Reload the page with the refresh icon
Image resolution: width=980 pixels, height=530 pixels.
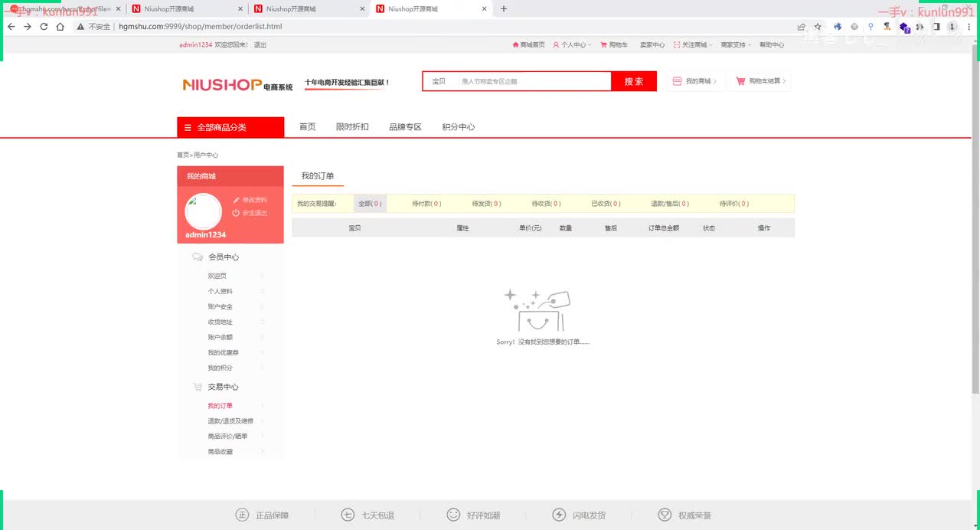[44, 26]
